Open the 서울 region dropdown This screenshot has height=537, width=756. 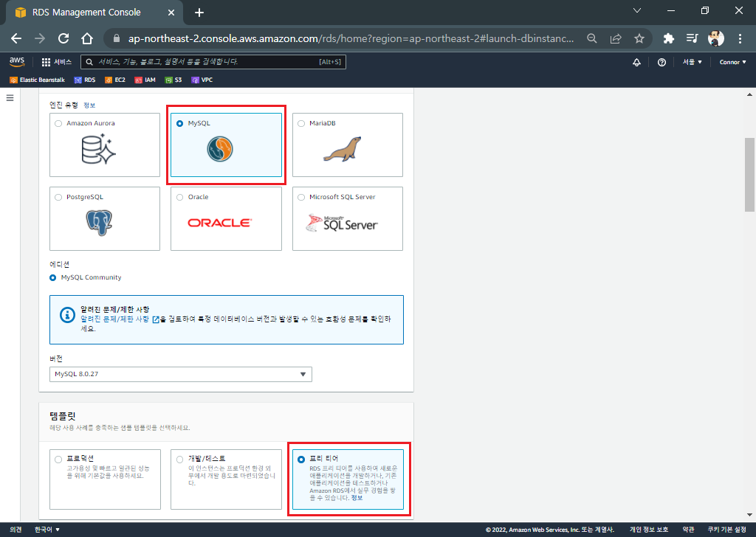(x=692, y=62)
